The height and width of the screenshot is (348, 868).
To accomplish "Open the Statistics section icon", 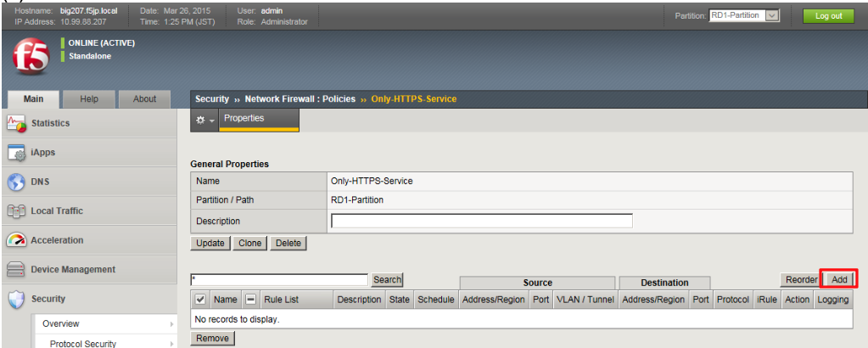I will click(x=17, y=124).
